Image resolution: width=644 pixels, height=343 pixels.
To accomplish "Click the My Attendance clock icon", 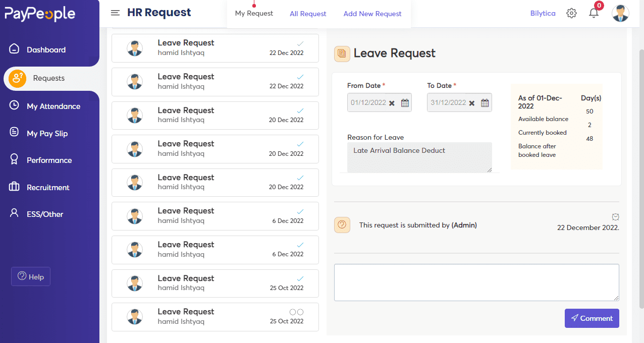I will 14,105.
